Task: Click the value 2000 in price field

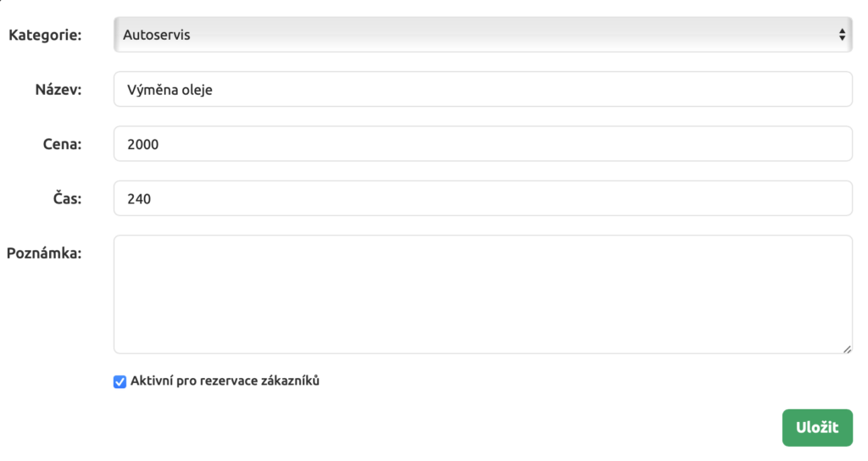Action: [x=143, y=144]
